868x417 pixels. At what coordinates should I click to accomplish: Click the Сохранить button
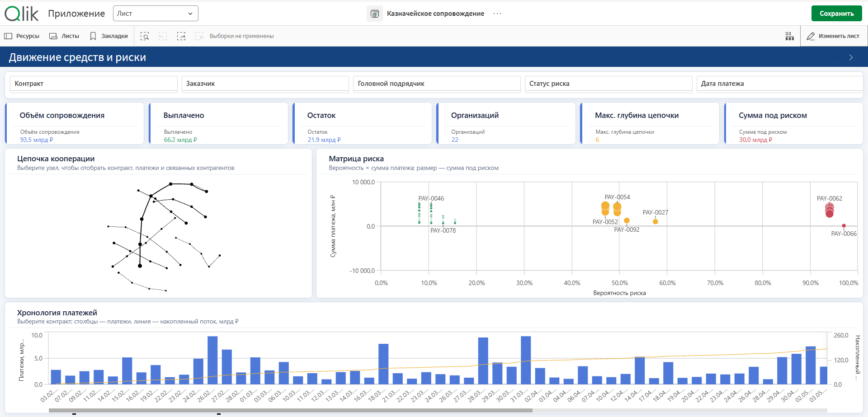tap(836, 14)
